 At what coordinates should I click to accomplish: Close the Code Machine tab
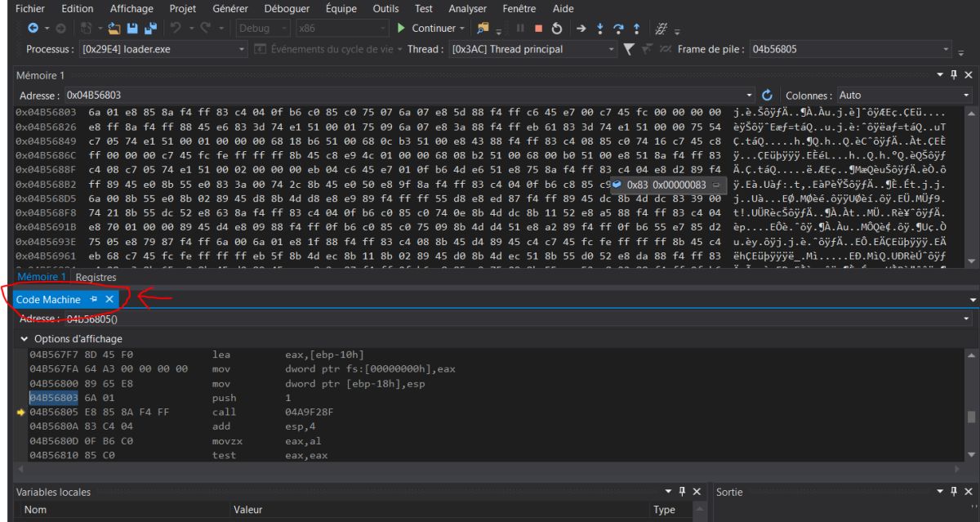109,300
